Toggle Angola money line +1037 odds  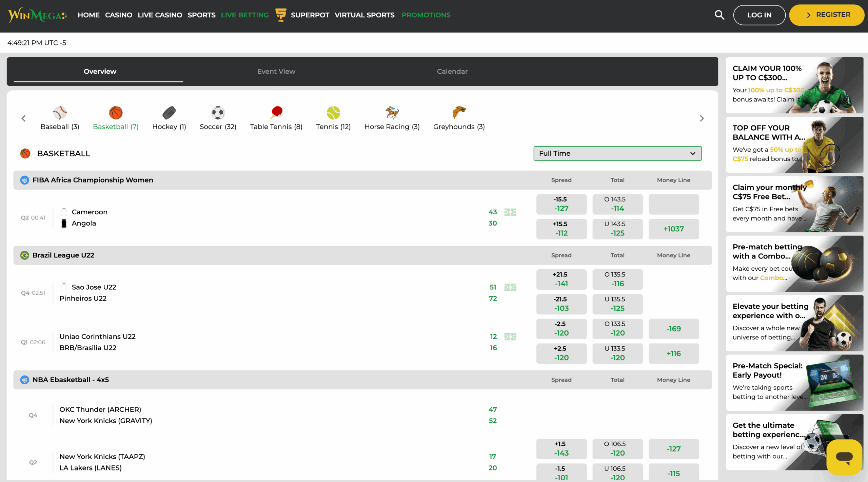point(673,229)
